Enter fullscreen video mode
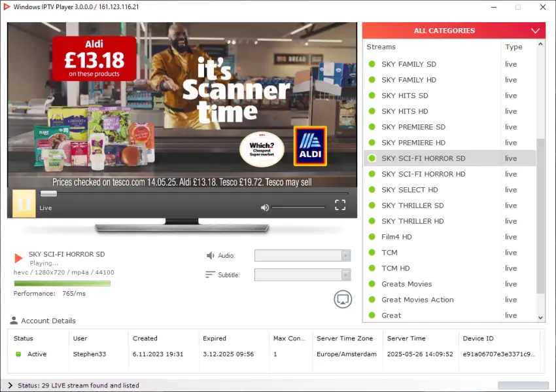The height and width of the screenshot is (392, 556). pos(340,205)
